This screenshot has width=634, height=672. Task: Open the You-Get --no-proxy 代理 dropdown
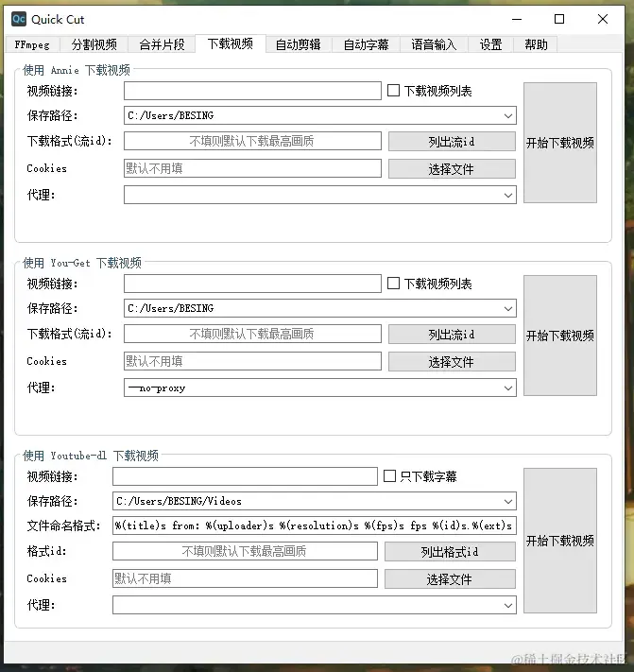tap(508, 388)
